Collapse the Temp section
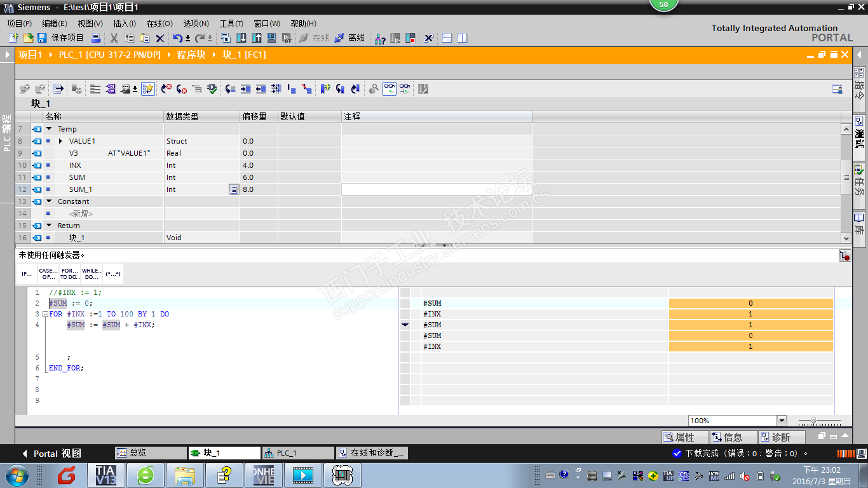 tap(49, 129)
